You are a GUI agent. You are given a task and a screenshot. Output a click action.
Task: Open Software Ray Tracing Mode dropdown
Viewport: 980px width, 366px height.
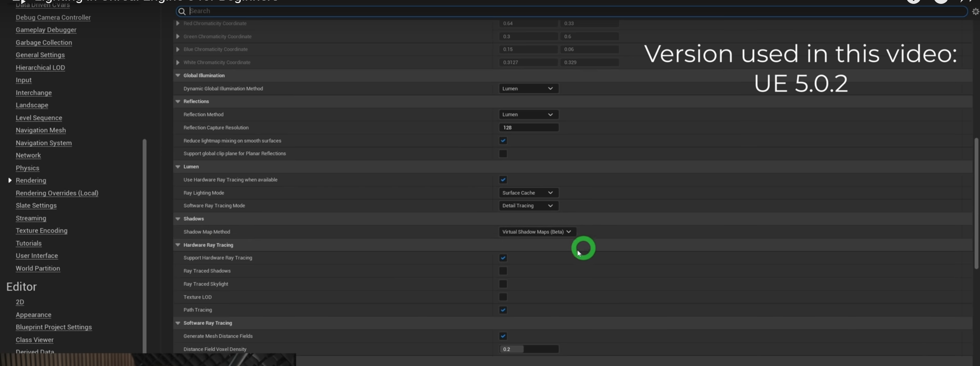click(528, 205)
